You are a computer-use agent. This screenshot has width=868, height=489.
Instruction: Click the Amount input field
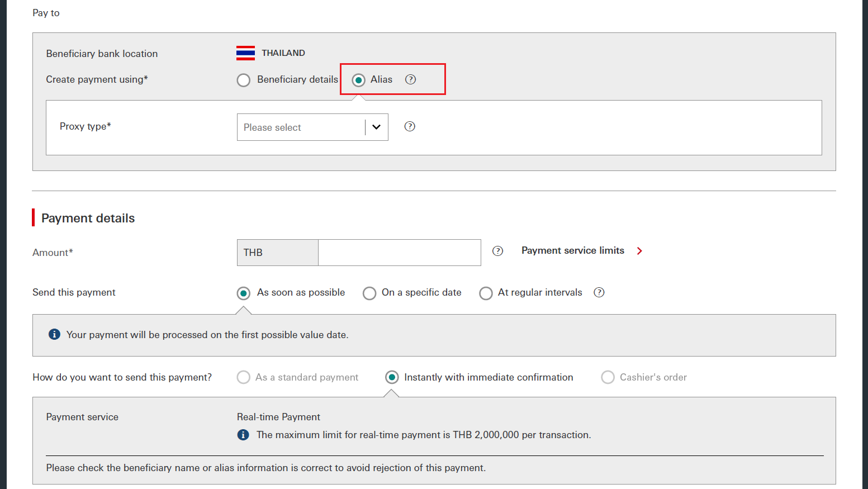399,253
